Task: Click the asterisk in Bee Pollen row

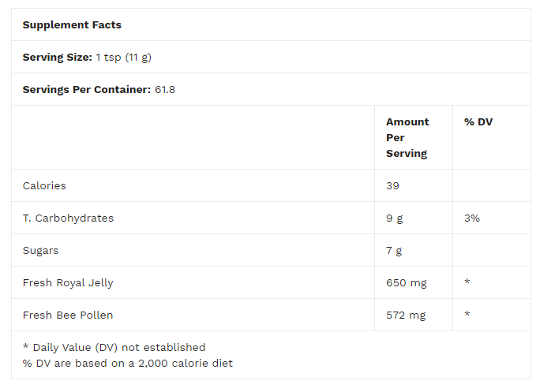Action: coord(467,315)
